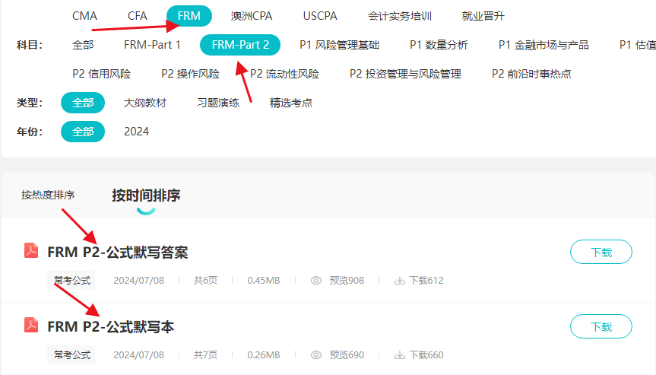Viewport: 656px width, 375px height.
Task: Select the CMA category tab
Action: coord(85,16)
